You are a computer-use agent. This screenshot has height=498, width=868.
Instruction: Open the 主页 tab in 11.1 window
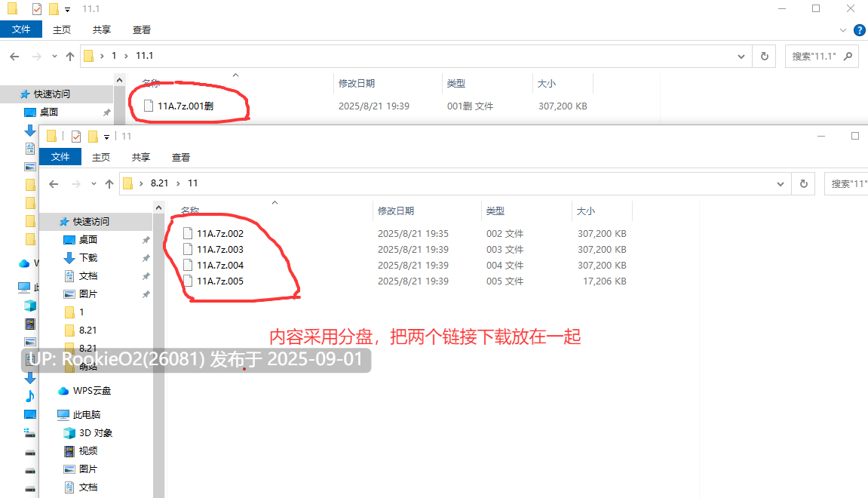(x=61, y=30)
